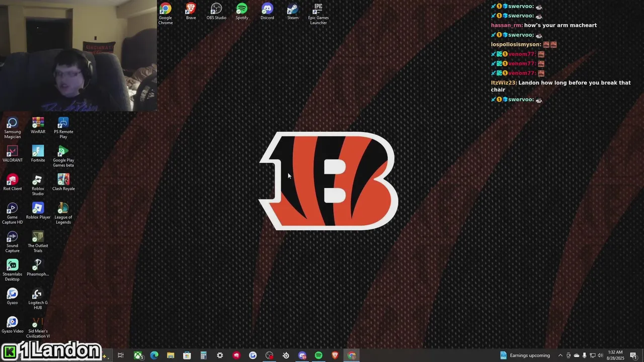This screenshot has height=362, width=644.
Task: Switch to Spotify in the taskbar
Action: [x=318, y=355]
